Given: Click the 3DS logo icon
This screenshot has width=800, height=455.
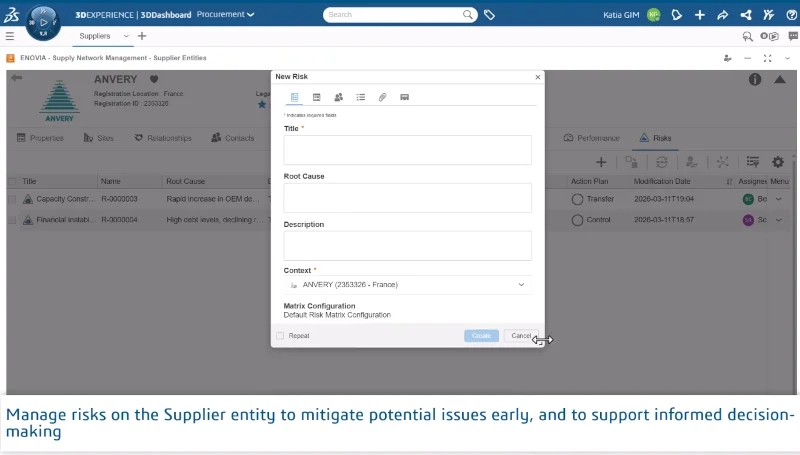Looking at the screenshot, I should [x=11, y=14].
